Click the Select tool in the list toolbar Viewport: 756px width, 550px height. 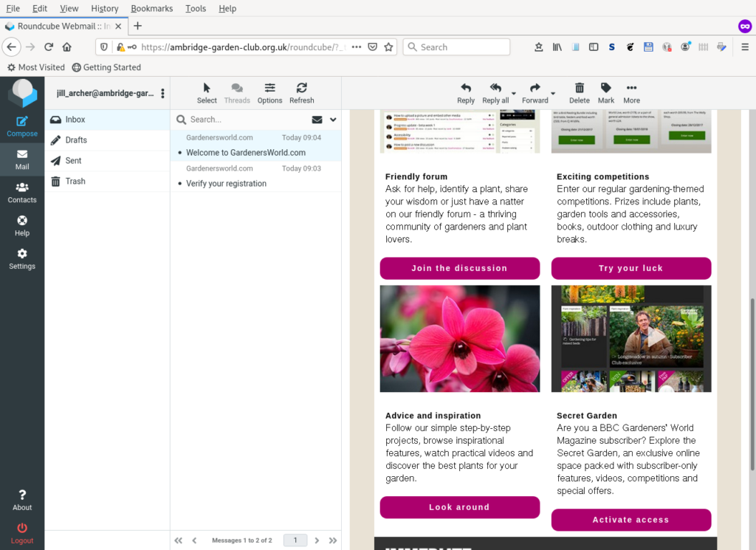[207, 93]
